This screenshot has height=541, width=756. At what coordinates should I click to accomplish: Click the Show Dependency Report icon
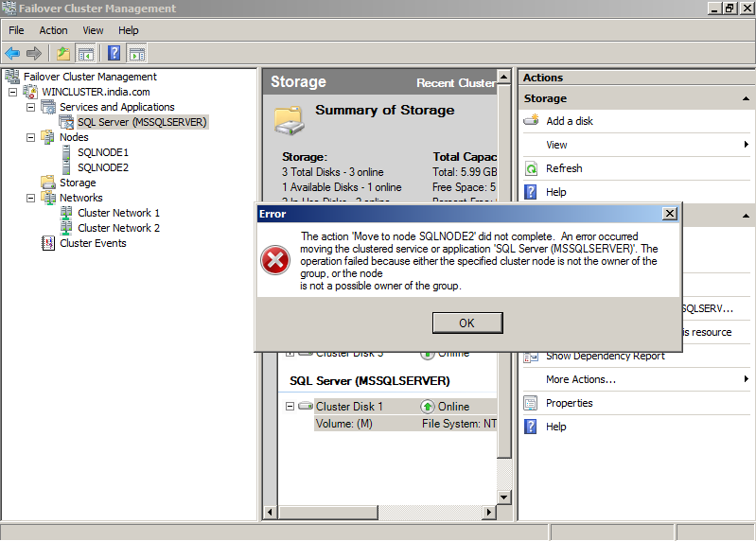click(x=531, y=357)
